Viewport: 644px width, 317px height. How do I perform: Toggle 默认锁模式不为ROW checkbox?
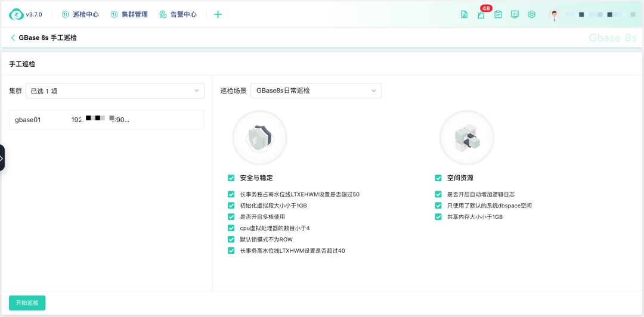coord(231,240)
